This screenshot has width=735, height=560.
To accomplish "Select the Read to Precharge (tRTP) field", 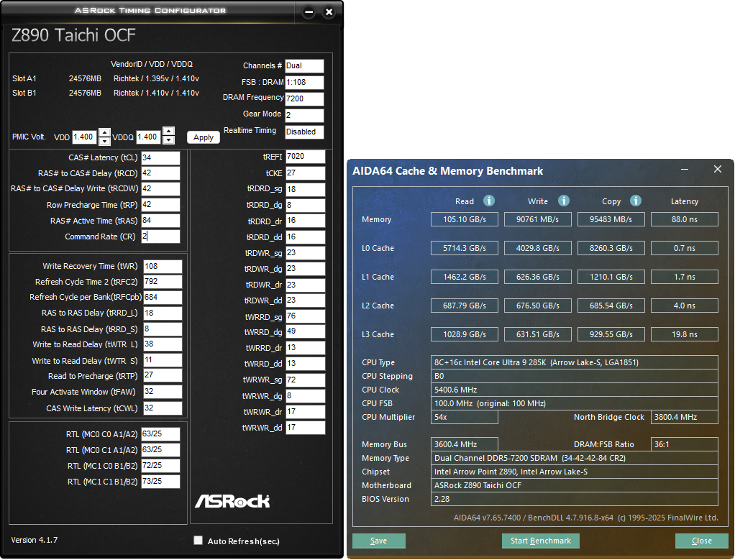I will pyautogui.click(x=163, y=375).
